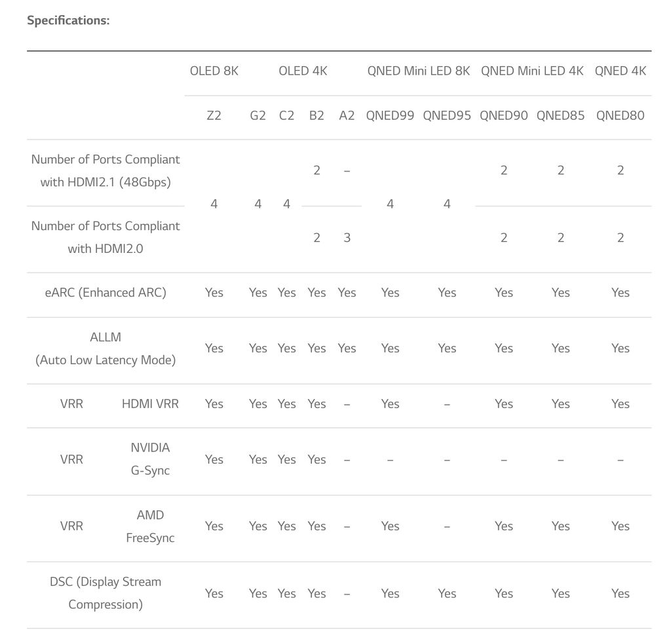Screen dimensions: 671x644
Task: Click the eARC (Enhanced ARC) row label
Action: (x=105, y=292)
